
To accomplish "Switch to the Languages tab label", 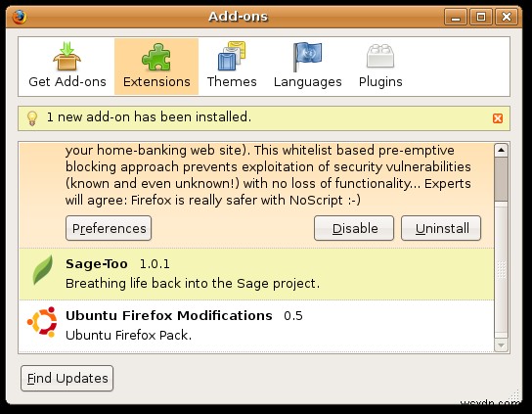I will coord(308,82).
